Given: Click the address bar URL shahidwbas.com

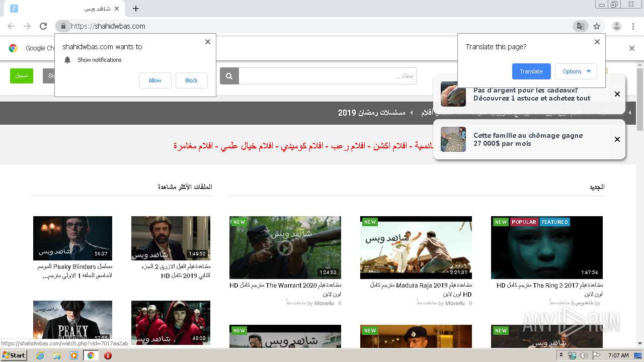Looking at the screenshot, I should [x=108, y=26].
